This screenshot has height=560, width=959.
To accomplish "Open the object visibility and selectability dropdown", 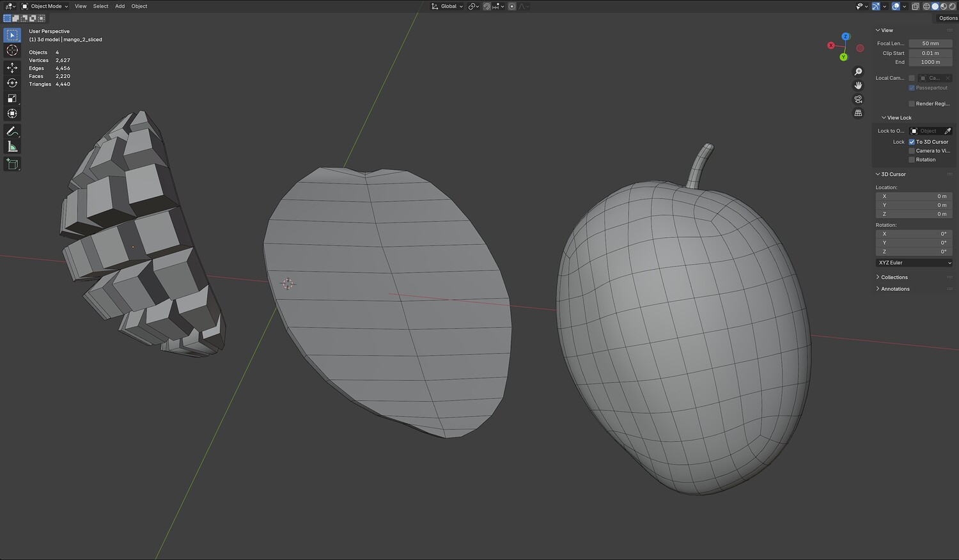I will 861,6.
